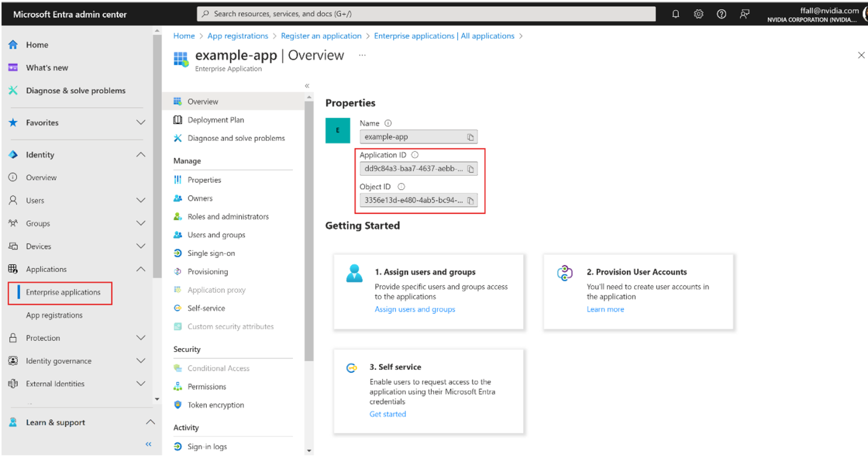Click Get started under Self service
Image resolution: width=868 pixels, height=465 pixels.
388,414
